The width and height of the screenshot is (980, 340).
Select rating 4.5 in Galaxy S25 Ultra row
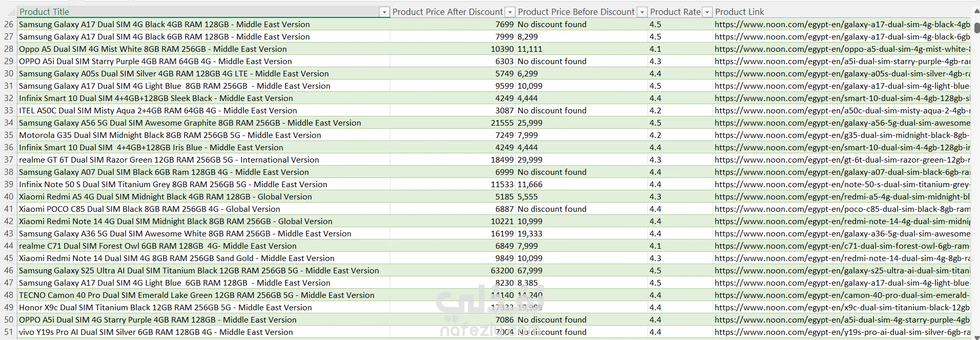click(680, 270)
